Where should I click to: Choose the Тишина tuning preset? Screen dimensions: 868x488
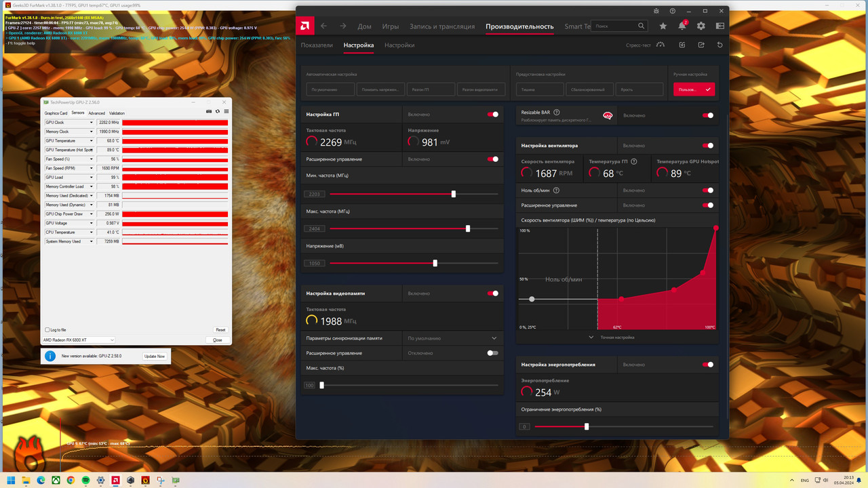point(540,89)
